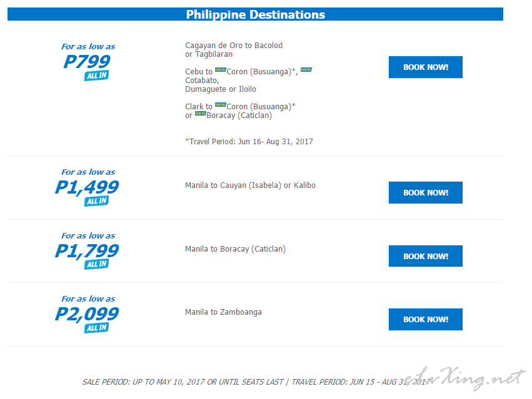Click the NEW badge before Boracay (Caticlan)

(x=200, y=114)
